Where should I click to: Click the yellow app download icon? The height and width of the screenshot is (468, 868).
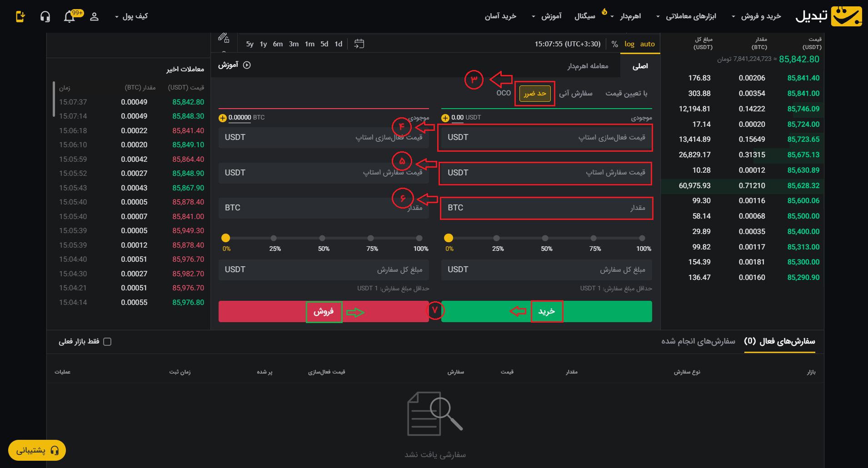click(20, 17)
